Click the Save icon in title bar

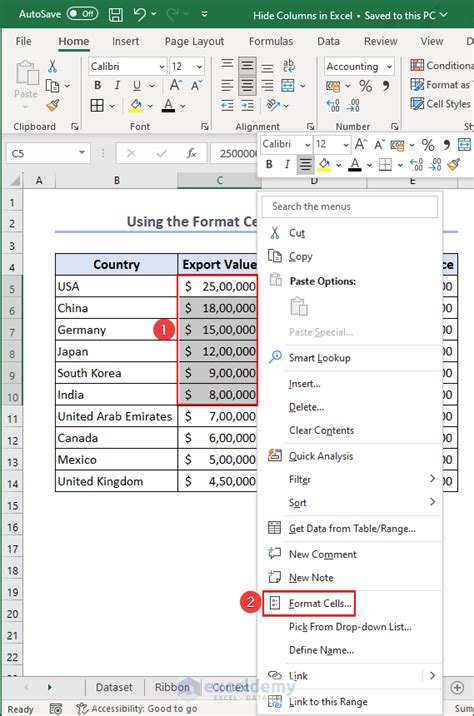[x=116, y=15]
